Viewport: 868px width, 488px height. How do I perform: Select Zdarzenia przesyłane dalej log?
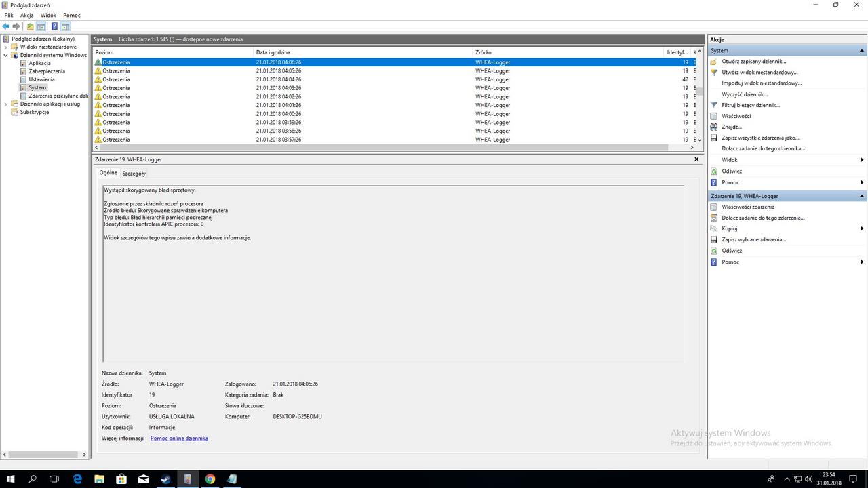click(x=58, y=96)
